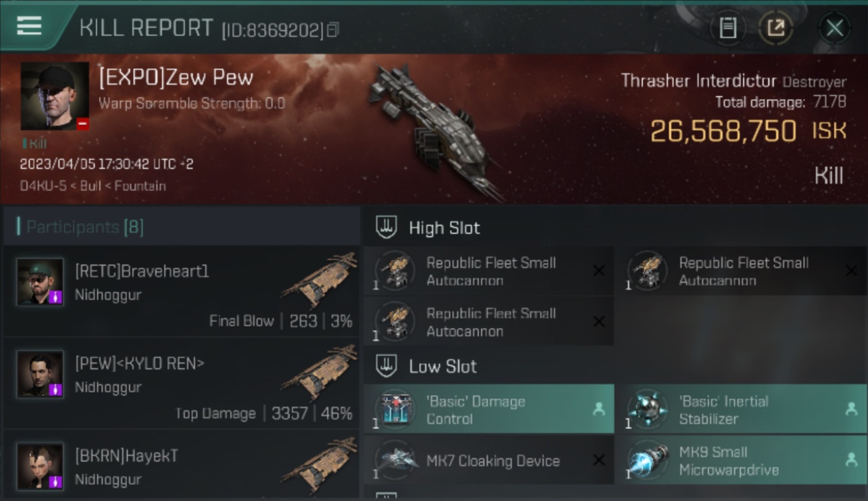The width and height of the screenshot is (868, 501).
Task: View Zew Pew's pilot portrait
Action: pos(55,96)
